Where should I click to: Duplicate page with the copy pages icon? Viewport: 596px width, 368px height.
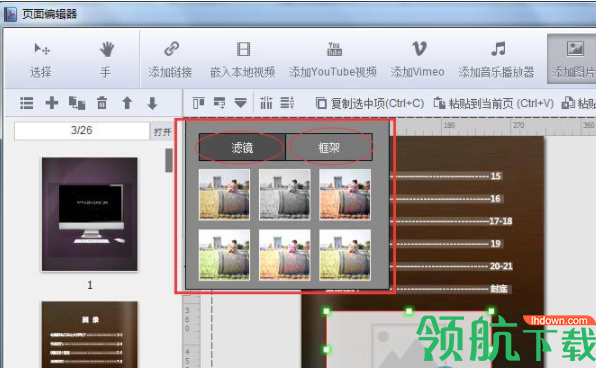pyautogui.click(x=77, y=103)
